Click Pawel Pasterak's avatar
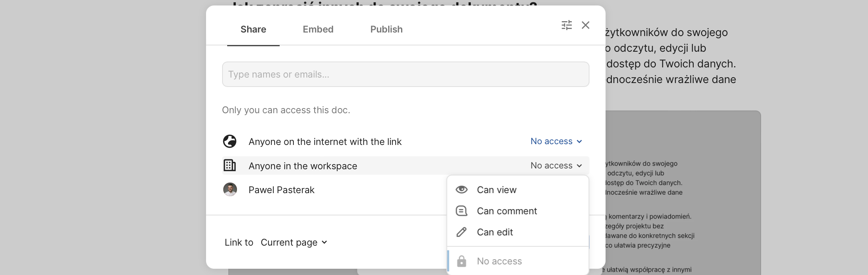The image size is (868, 275). [x=230, y=190]
